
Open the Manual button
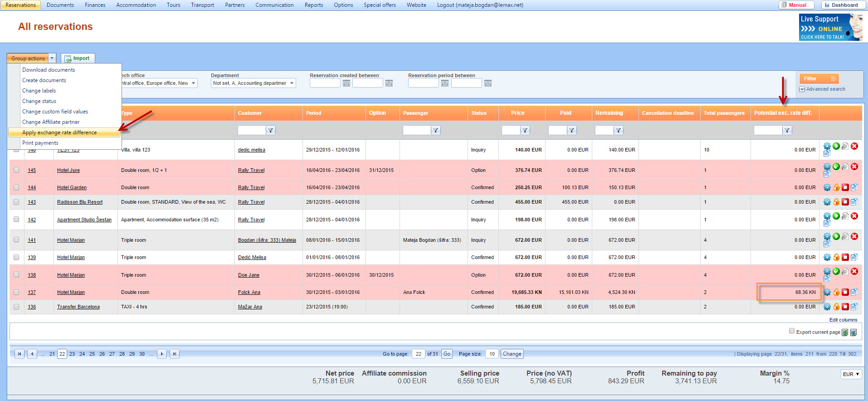[796, 5]
